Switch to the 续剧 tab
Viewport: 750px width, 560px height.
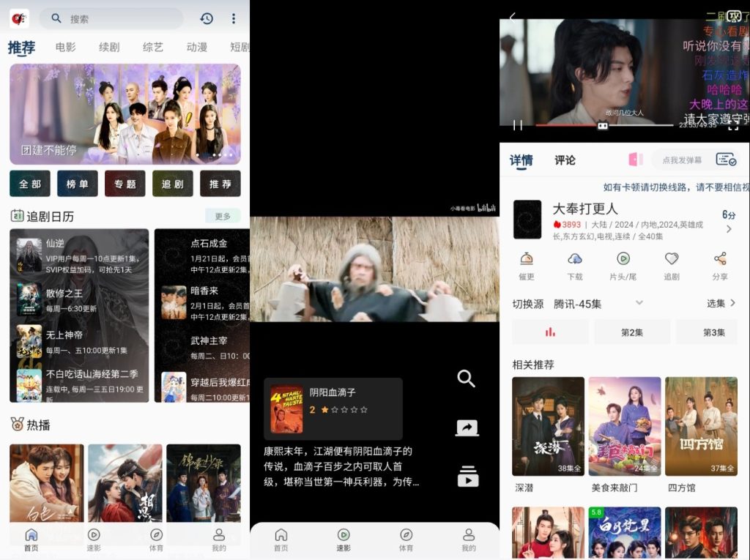point(109,47)
